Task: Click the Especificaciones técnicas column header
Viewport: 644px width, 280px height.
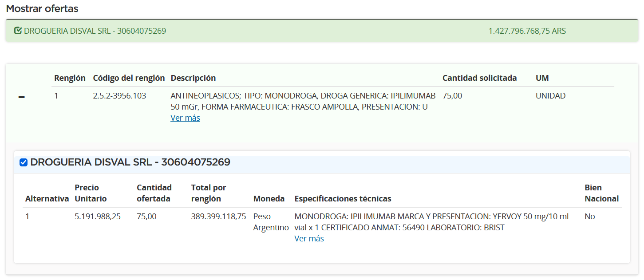Action: [x=343, y=199]
